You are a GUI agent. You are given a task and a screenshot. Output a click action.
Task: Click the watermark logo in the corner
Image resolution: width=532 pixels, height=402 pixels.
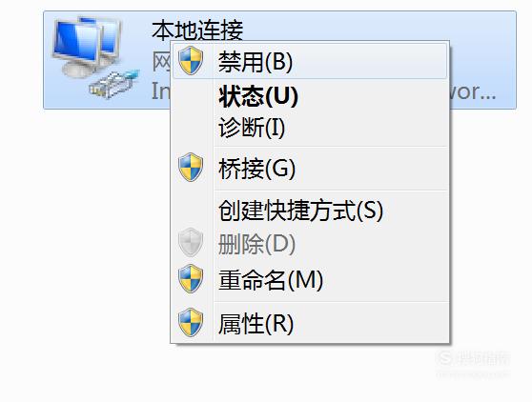473,361
